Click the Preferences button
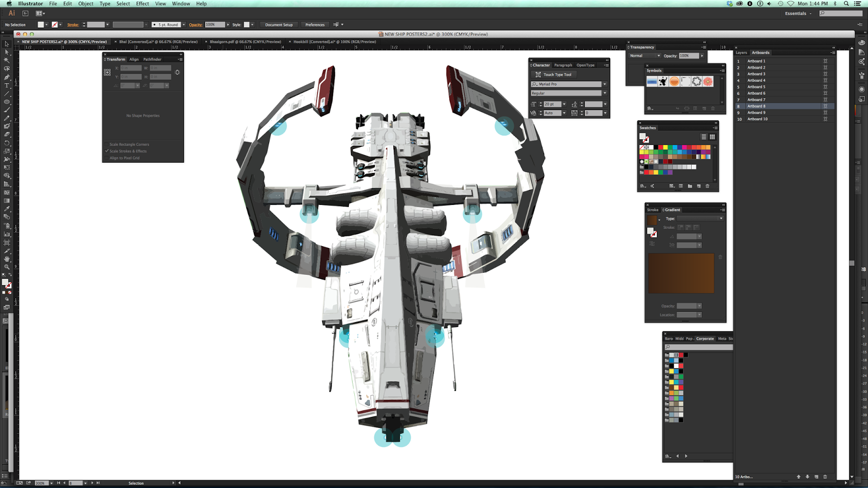Image resolution: width=868 pixels, height=488 pixels. [315, 24]
